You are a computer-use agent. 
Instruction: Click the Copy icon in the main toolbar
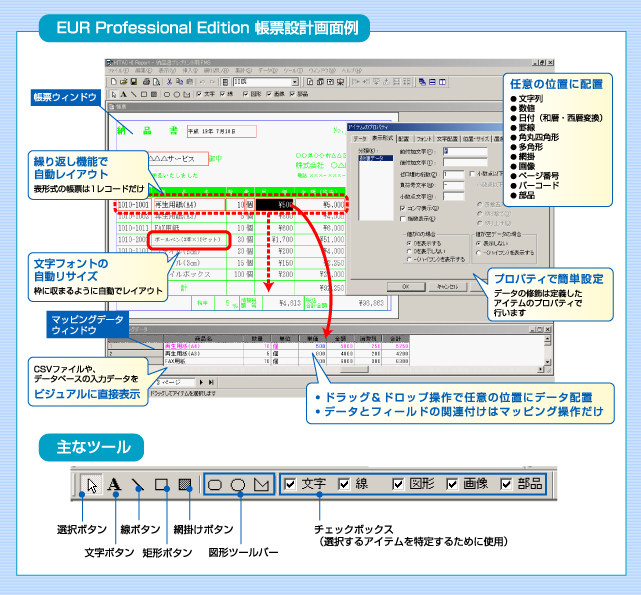(x=179, y=82)
